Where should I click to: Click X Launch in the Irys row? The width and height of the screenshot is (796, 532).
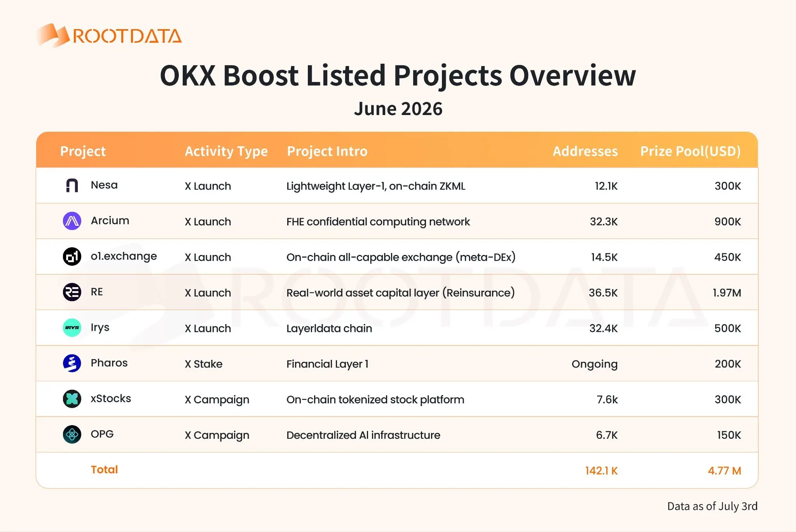(x=208, y=328)
